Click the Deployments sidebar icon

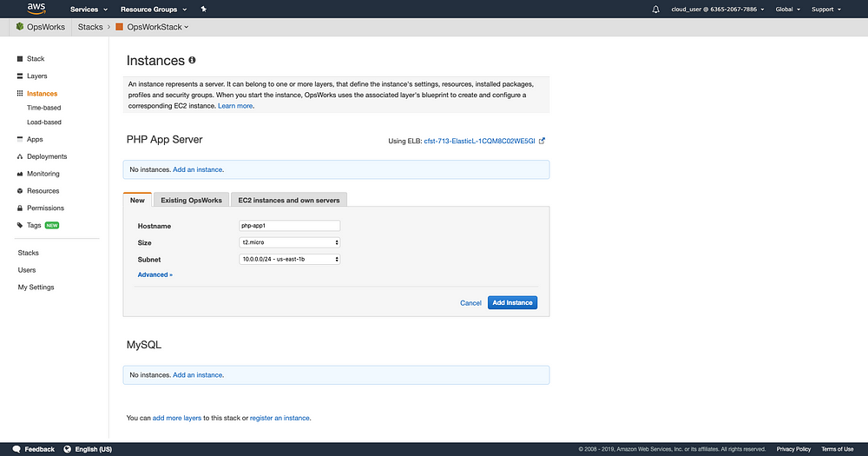pos(20,156)
